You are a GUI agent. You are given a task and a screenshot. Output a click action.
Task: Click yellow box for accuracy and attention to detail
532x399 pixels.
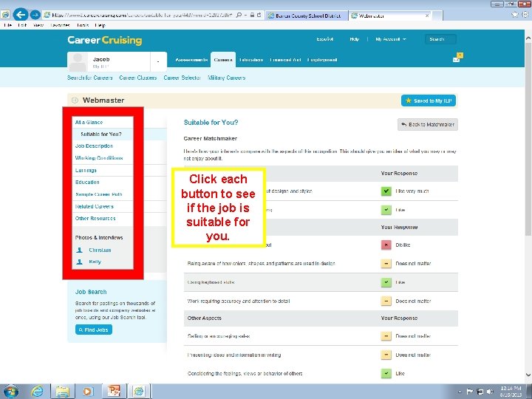pos(386,301)
